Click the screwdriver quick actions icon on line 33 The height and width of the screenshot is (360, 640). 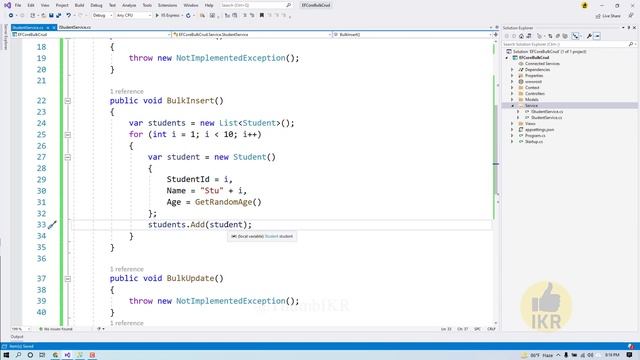coord(52,225)
